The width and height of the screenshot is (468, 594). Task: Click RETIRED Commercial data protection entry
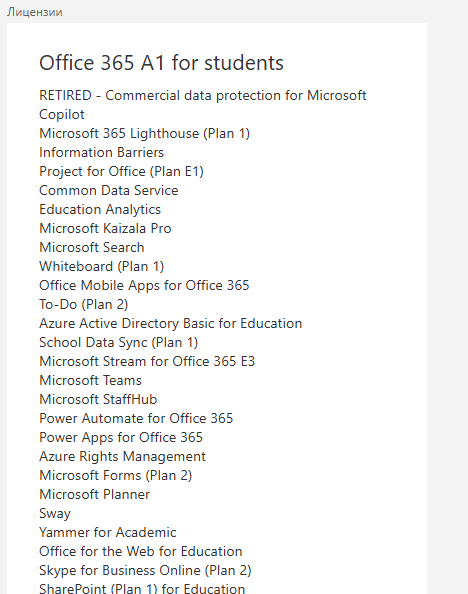point(203,105)
